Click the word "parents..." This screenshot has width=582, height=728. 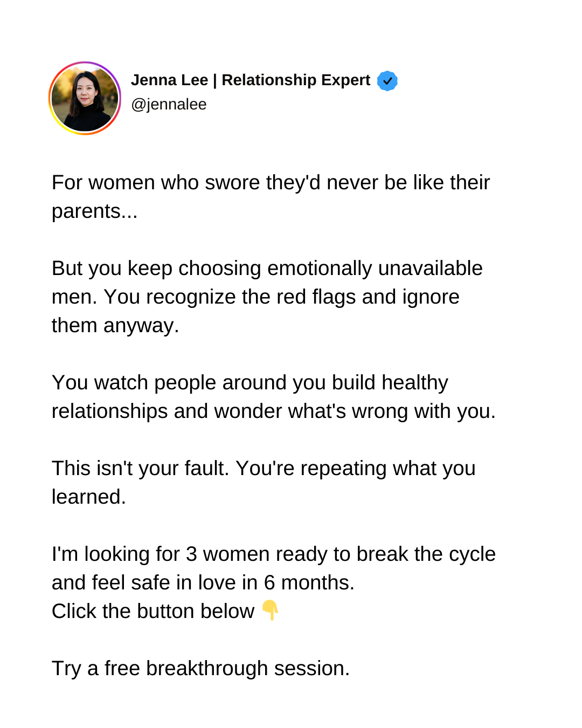pyautogui.click(x=95, y=211)
